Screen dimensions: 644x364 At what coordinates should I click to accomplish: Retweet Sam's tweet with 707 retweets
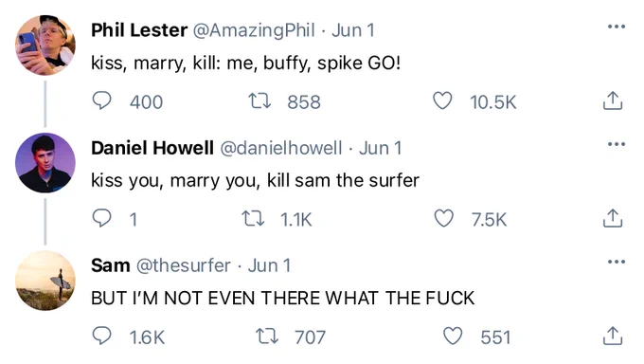[x=267, y=336]
